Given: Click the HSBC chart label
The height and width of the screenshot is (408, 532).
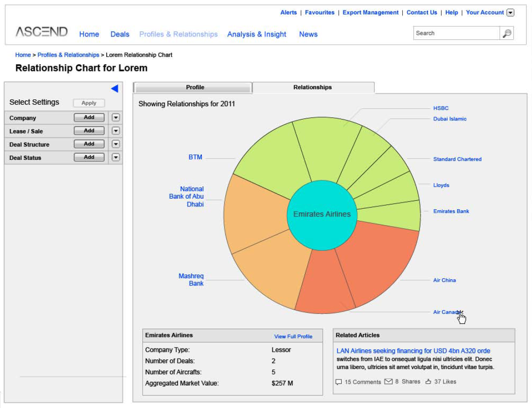Looking at the screenshot, I should pos(441,108).
